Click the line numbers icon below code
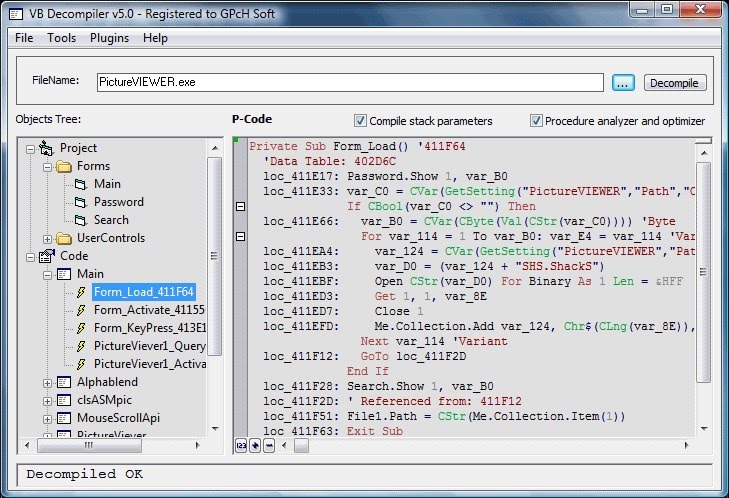The width and height of the screenshot is (729, 498). pyautogui.click(x=241, y=444)
